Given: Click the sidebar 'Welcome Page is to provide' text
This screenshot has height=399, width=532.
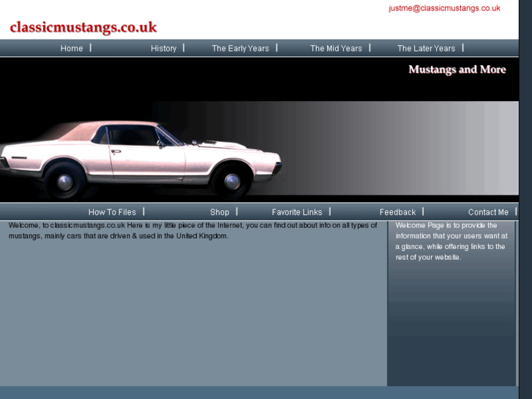Looking at the screenshot, I should click(x=452, y=241).
